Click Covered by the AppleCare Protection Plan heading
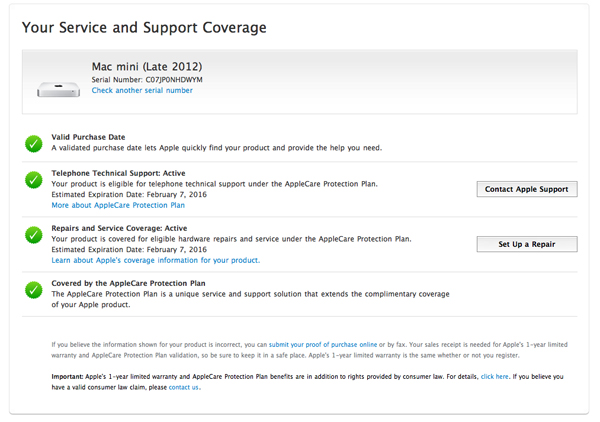This screenshot has width=600, height=422. (129, 283)
